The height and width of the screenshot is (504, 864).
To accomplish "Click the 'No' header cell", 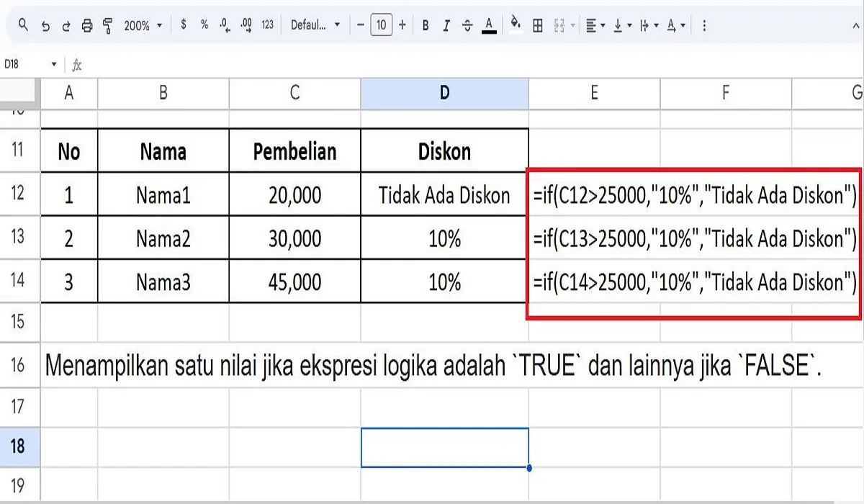I will coord(69,150).
